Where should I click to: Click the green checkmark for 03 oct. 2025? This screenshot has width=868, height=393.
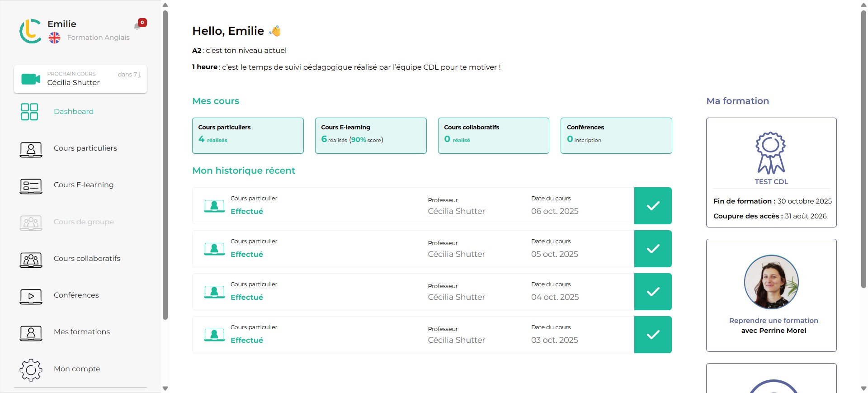coord(653,335)
